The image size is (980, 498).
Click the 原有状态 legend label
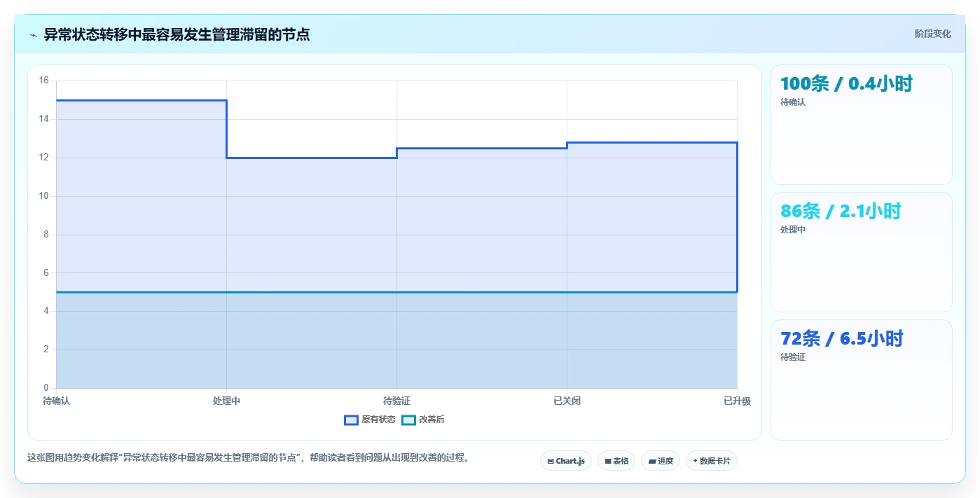[x=378, y=420]
